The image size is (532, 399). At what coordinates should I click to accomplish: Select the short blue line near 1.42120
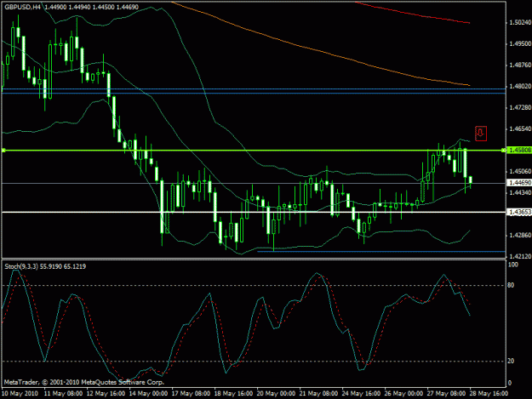[381, 252]
